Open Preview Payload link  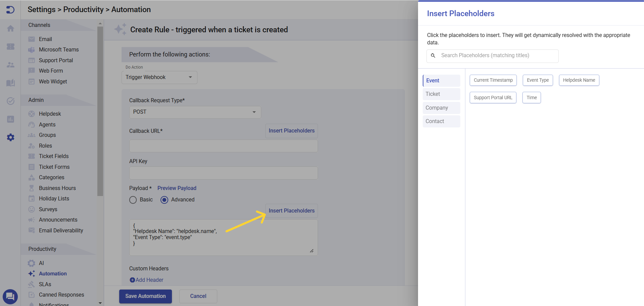pos(177,188)
